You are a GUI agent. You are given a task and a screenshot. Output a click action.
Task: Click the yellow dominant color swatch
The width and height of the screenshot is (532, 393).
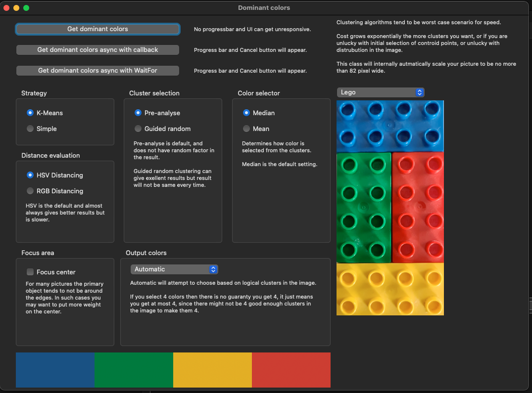click(x=213, y=370)
